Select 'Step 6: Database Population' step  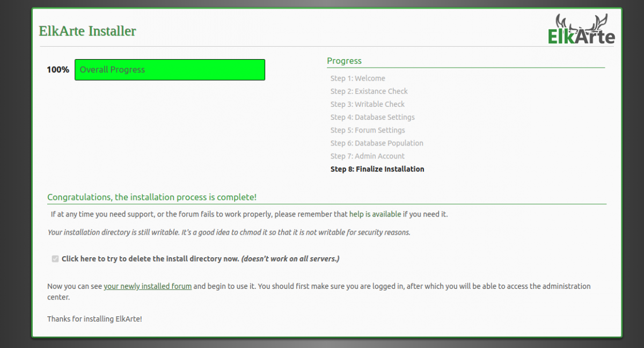[x=377, y=143]
